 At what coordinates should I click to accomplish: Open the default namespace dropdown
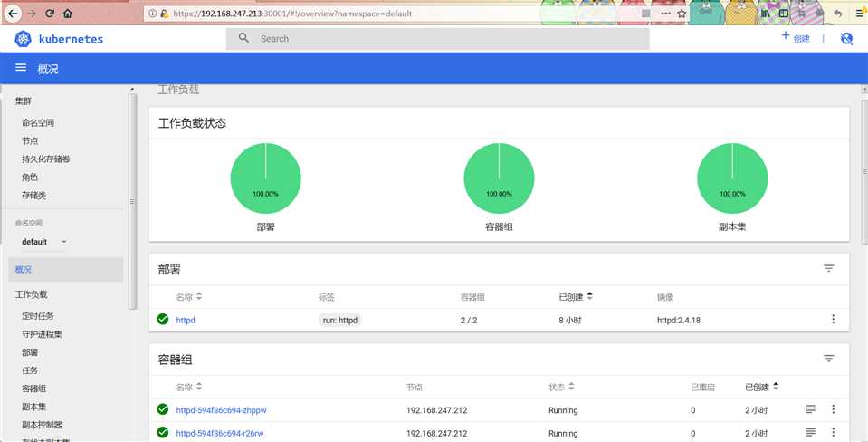tap(43, 242)
